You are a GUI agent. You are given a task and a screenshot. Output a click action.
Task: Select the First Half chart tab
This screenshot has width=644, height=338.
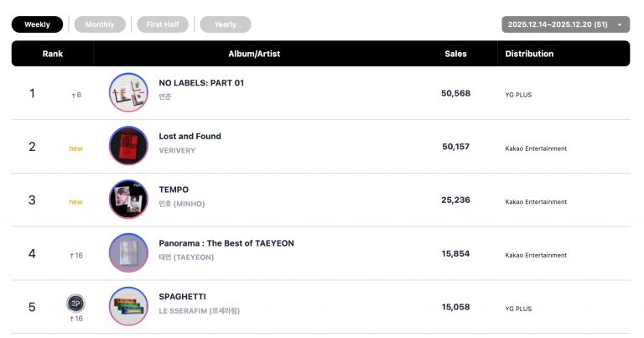(162, 24)
